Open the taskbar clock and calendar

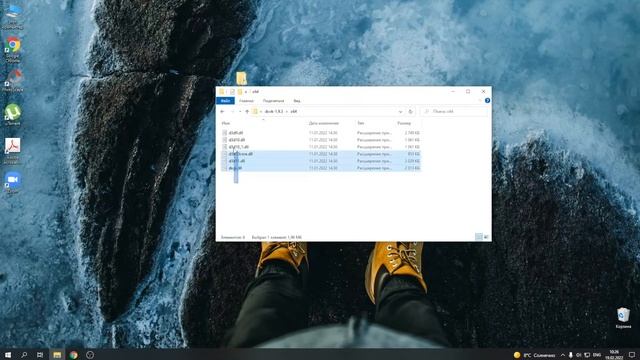click(614, 355)
